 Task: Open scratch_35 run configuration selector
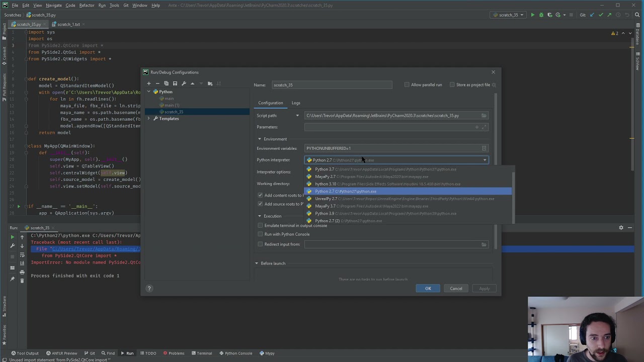tap(509, 15)
